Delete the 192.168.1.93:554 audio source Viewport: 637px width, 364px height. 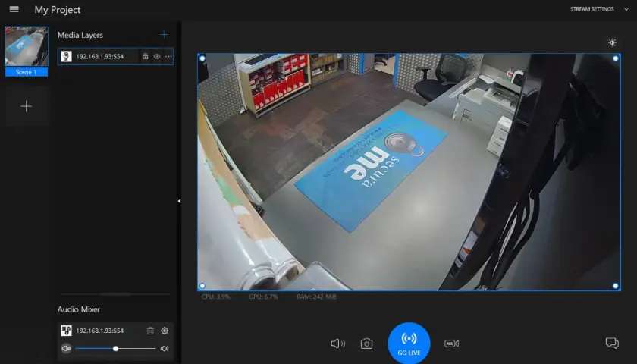pyautogui.click(x=150, y=331)
